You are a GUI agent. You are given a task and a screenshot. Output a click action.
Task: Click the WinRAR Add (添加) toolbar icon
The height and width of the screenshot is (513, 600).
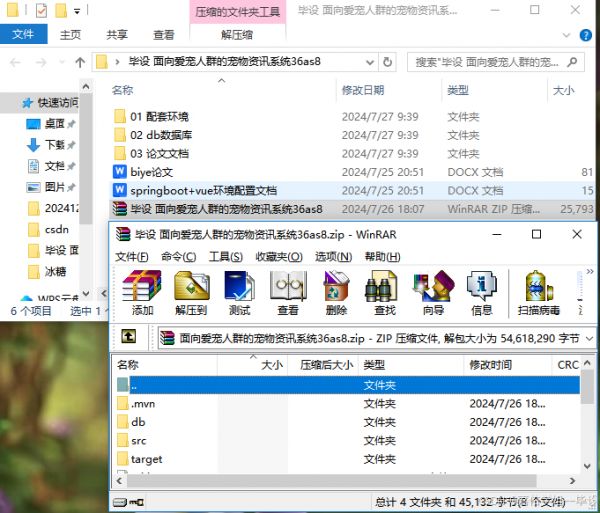click(x=142, y=293)
